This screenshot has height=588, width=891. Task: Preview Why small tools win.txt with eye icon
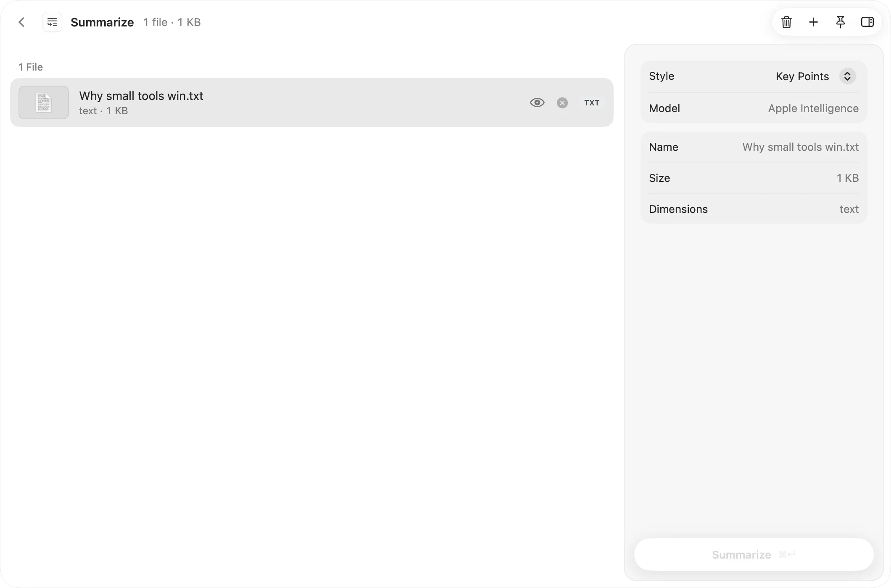click(x=537, y=102)
